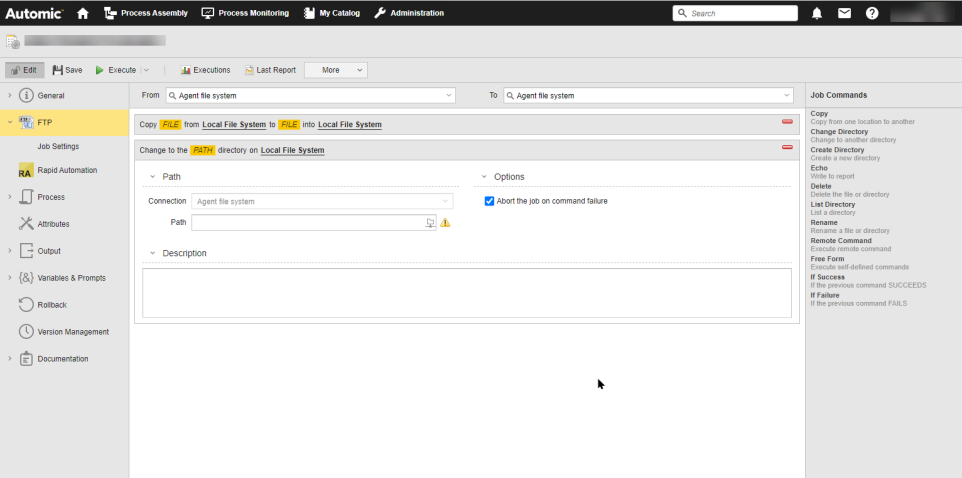Expand the General section arrow
This screenshot has width=962, height=478.
[x=10, y=96]
